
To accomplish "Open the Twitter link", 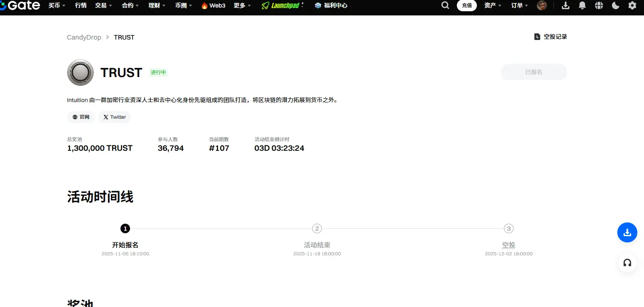I will coord(115,117).
